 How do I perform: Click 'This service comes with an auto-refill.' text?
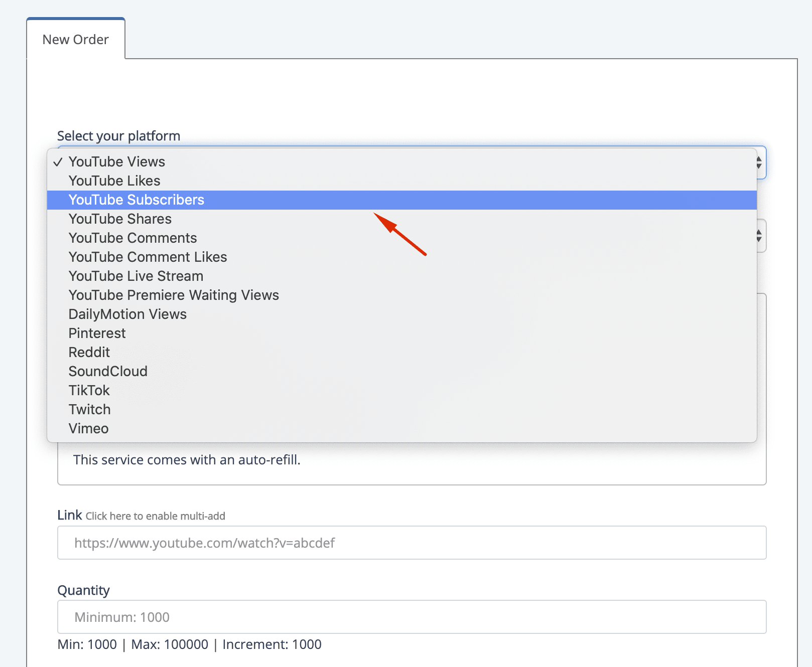pos(187,460)
